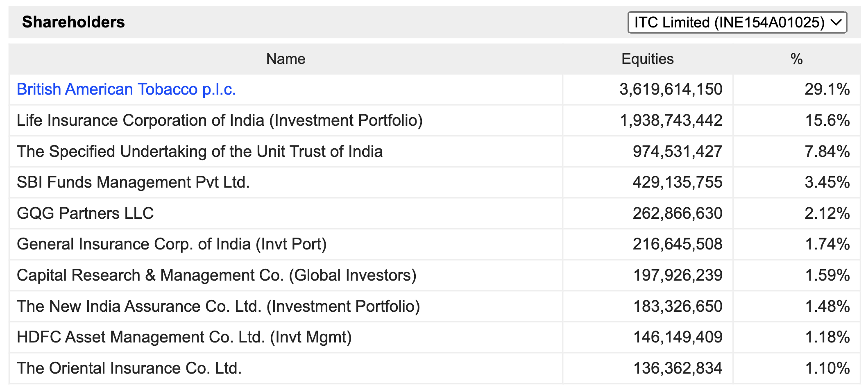Click the 1,938,743,442 equities value

point(671,120)
